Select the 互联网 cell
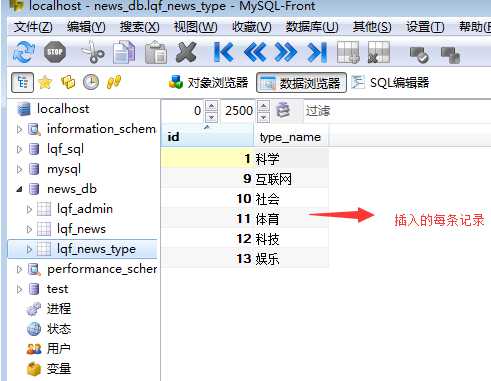Screen dimensions: 491x381 point(292,179)
